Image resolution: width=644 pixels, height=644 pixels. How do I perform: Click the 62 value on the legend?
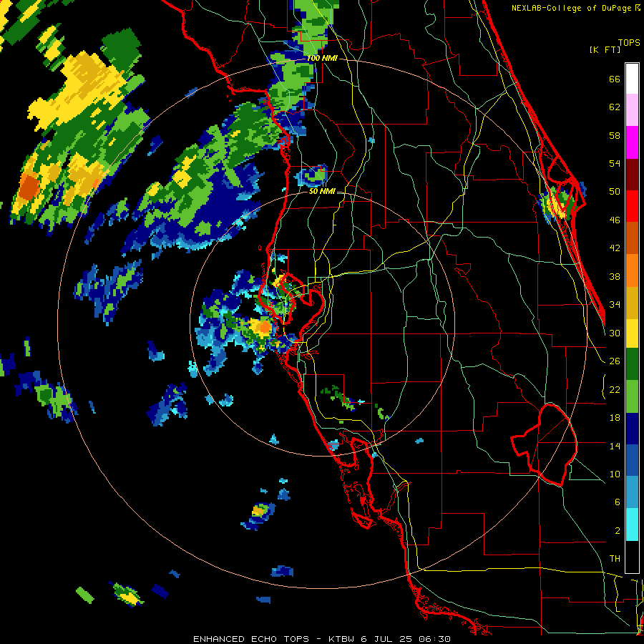point(615,107)
